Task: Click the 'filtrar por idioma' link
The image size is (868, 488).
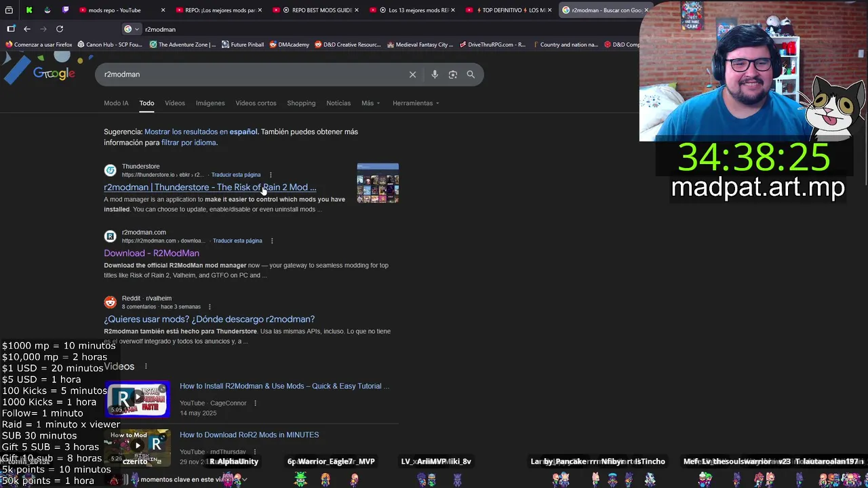Action: 189,142
